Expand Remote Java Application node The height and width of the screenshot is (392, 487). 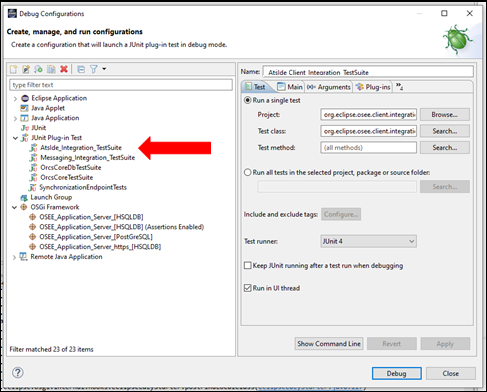(x=14, y=257)
